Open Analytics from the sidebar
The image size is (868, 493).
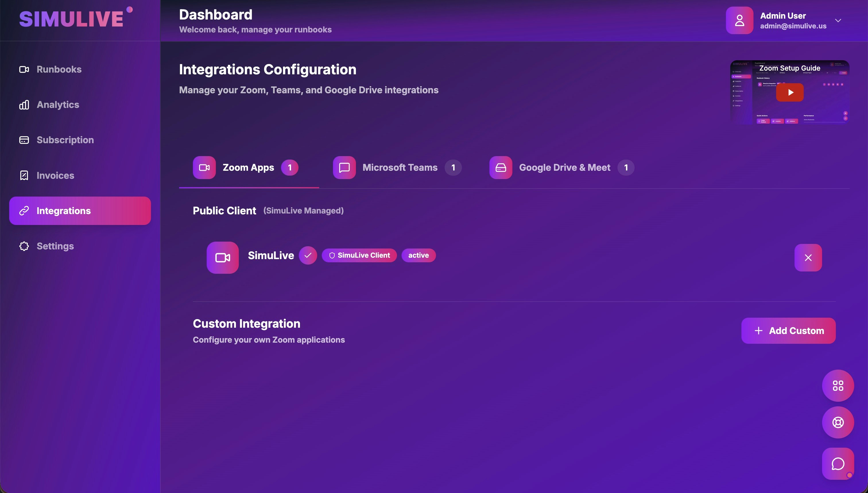click(x=58, y=105)
